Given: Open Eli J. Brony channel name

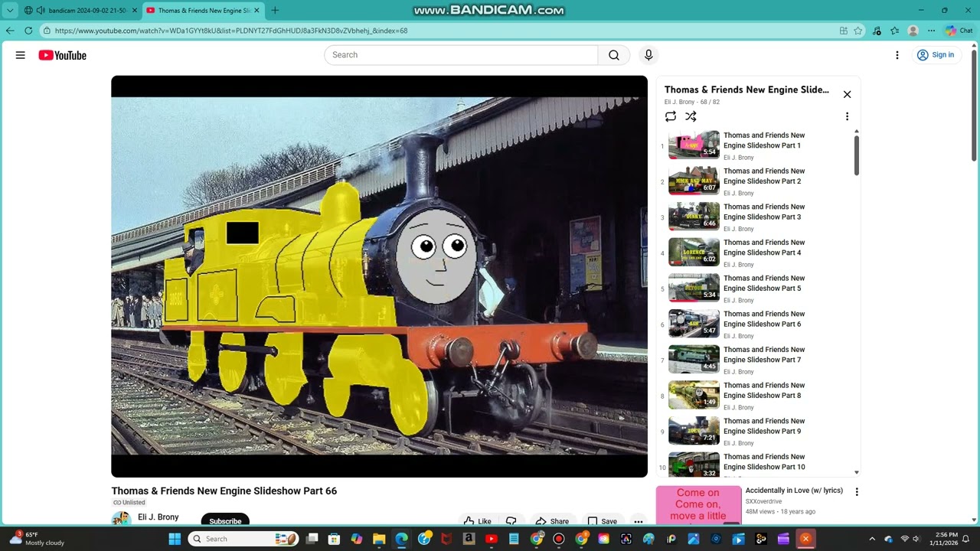Looking at the screenshot, I should coord(158,517).
